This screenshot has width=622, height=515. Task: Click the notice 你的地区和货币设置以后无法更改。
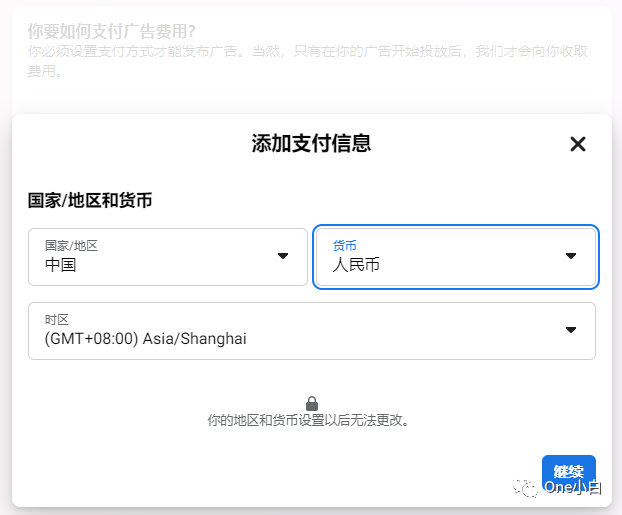309,420
